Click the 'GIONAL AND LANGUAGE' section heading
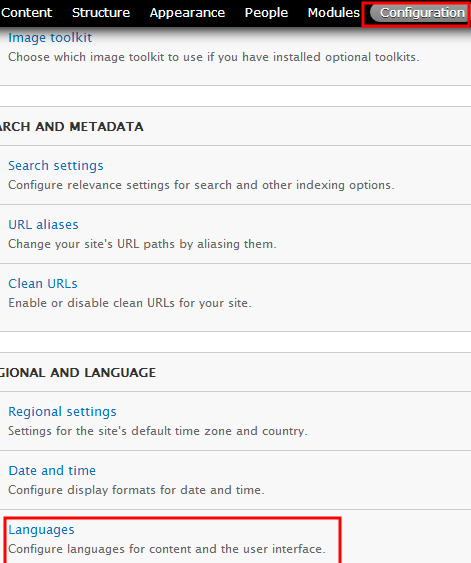Screen dimensions: 471x563 78,373
